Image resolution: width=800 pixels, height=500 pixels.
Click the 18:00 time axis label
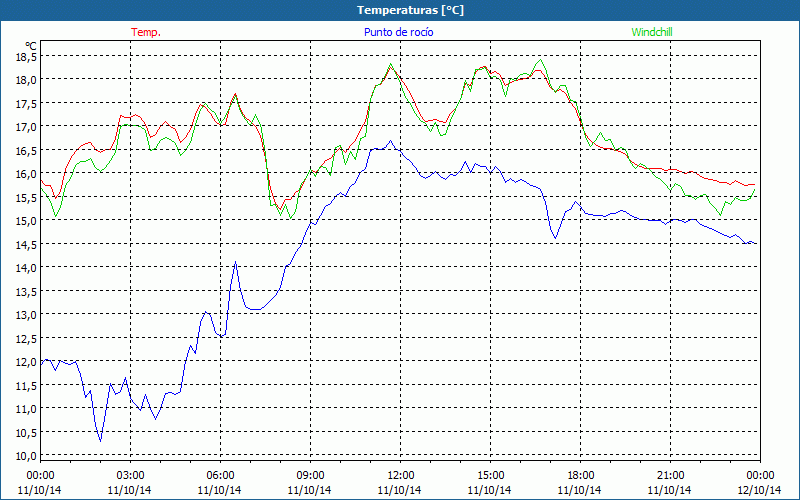[x=580, y=476]
